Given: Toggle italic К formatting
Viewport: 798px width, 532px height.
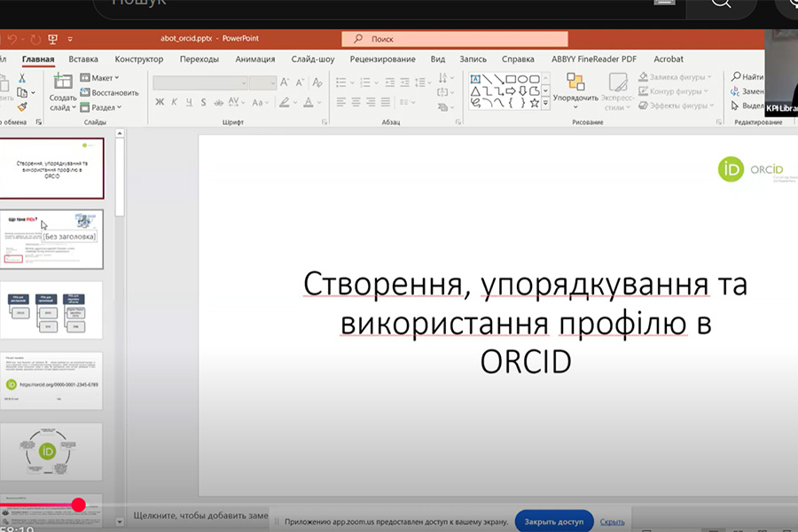Looking at the screenshot, I should [x=174, y=102].
